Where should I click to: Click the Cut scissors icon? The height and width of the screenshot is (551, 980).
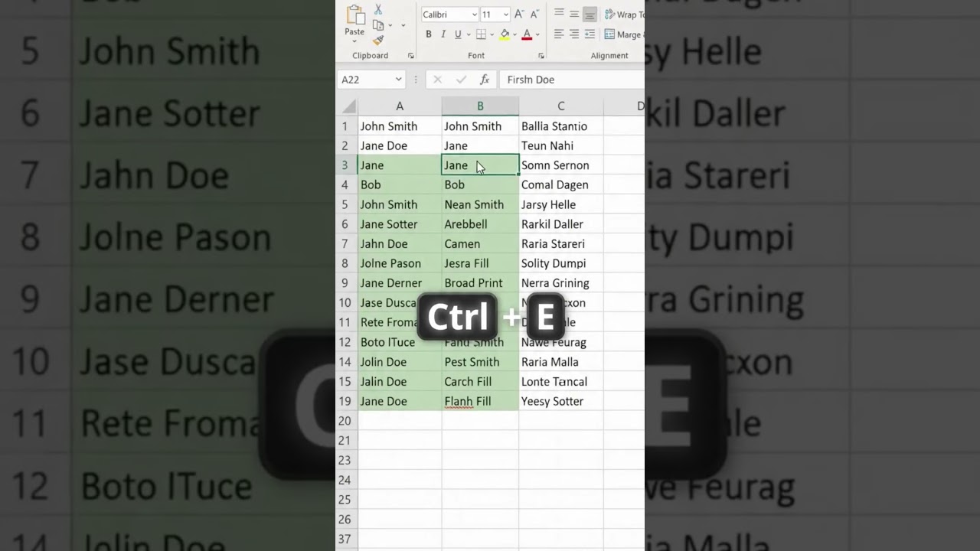pyautogui.click(x=378, y=9)
